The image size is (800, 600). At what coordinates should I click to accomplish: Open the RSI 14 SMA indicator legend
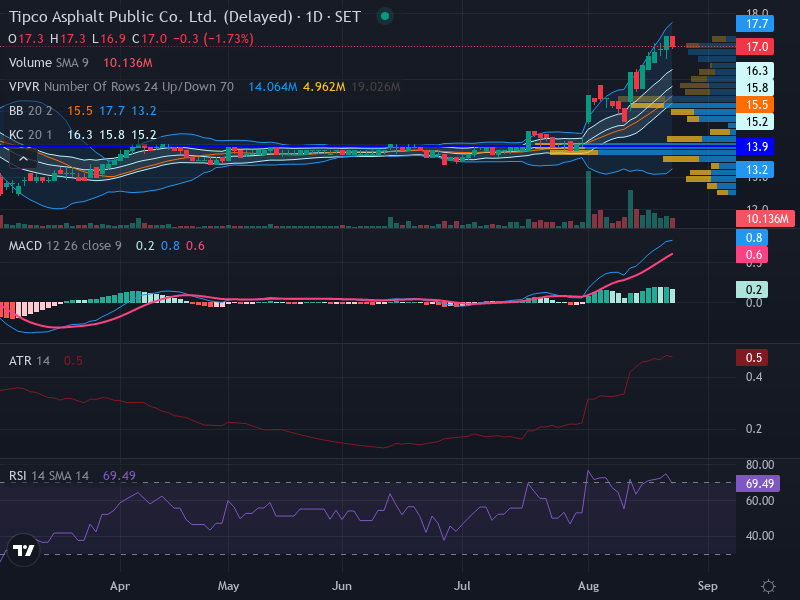click(48, 476)
